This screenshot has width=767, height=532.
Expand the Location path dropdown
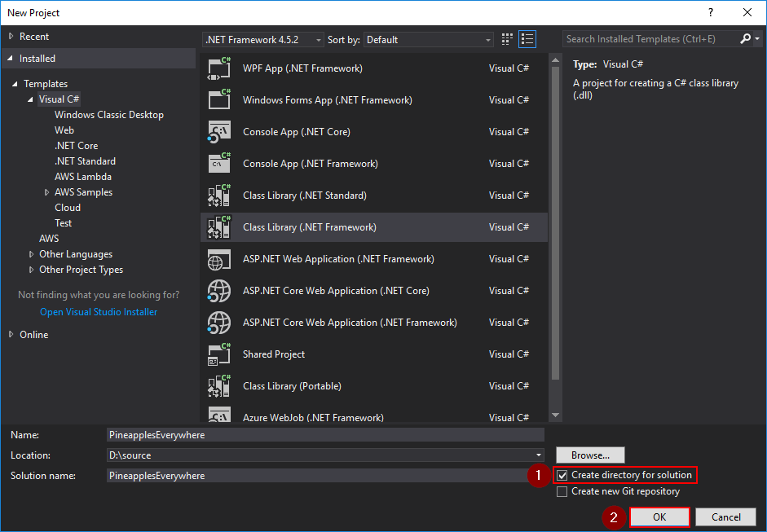click(x=539, y=455)
